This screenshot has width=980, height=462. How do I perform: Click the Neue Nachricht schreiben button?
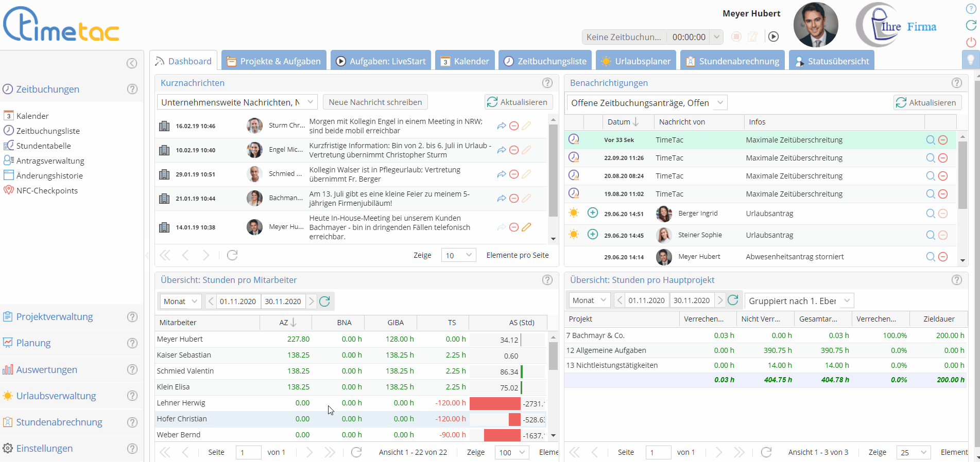[x=375, y=102]
